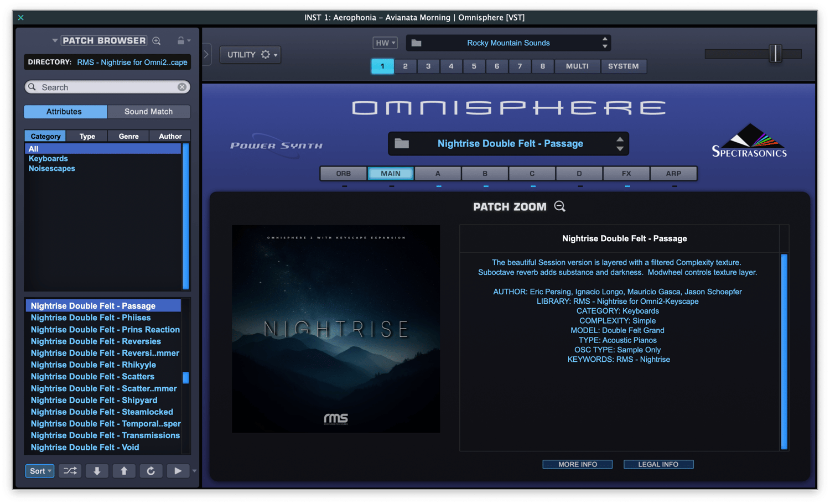
Task: Click the MORE INFO button
Action: (577, 464)
